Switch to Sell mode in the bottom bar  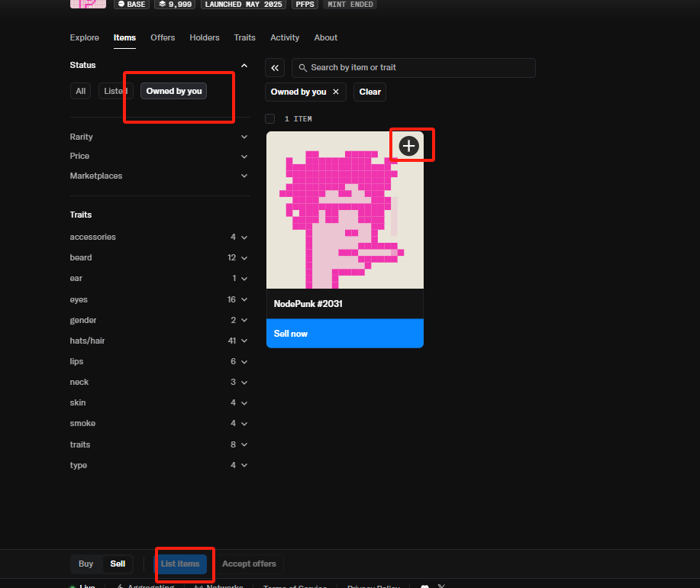[x=118, y=564]
